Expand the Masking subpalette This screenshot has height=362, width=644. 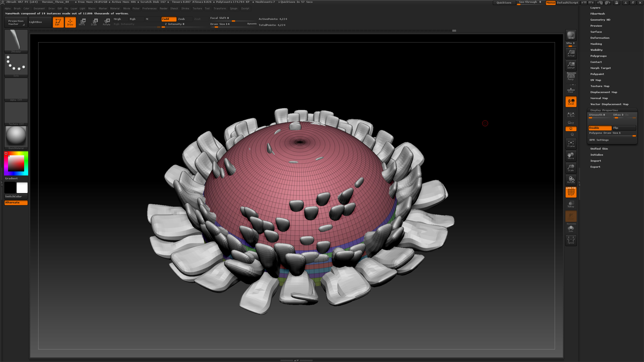point(596,44)
